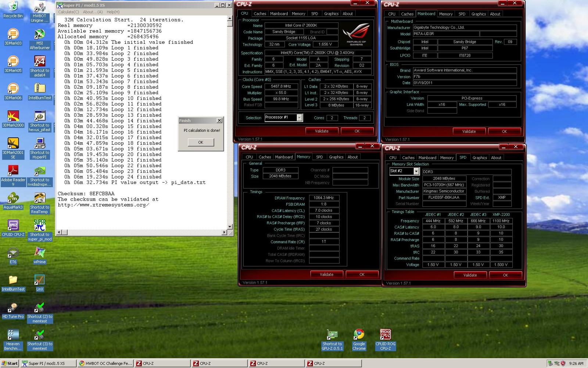Open AquaMark3 desktop icon
The height and width of the screenshot is (368, 588).
point(13,201)
